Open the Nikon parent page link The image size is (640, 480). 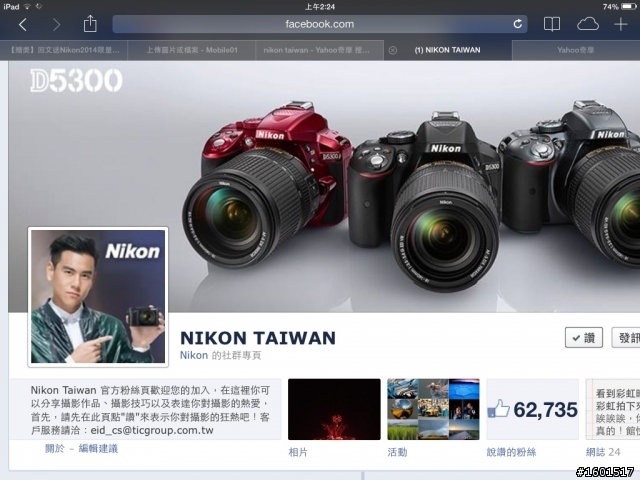point(194,356)
